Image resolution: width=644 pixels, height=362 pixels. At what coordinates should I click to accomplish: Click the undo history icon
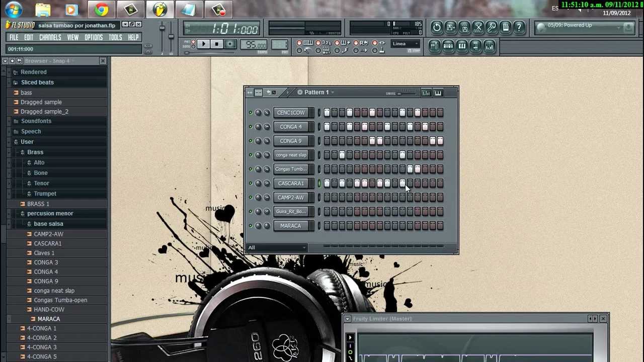[x=437, y=27]
